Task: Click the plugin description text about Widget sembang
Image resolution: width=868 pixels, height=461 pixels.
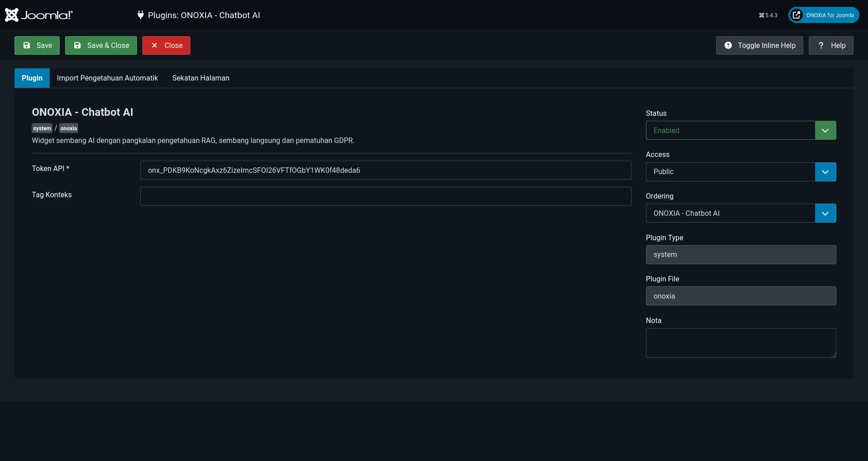Action: click(193, 141)
